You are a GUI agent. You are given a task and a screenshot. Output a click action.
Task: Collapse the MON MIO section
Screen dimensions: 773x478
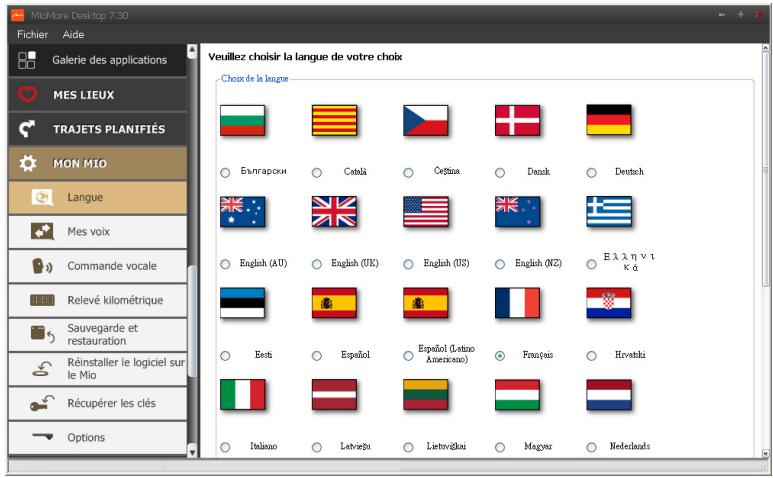[98, 163]
